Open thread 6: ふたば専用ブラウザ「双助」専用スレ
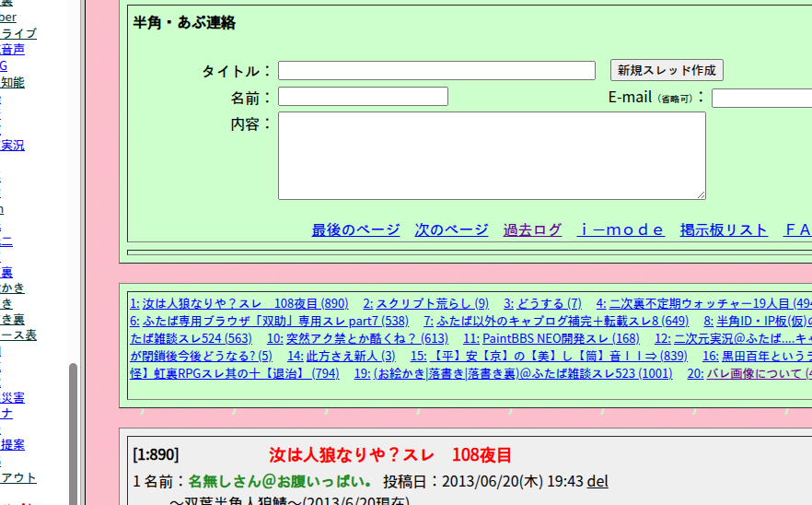 click(x=269, y=321)
